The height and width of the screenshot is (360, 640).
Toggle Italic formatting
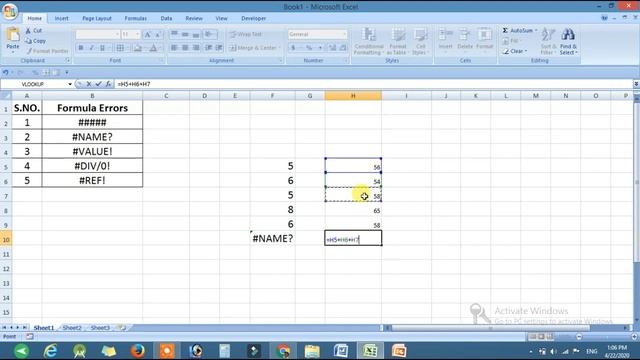point(91,48)
